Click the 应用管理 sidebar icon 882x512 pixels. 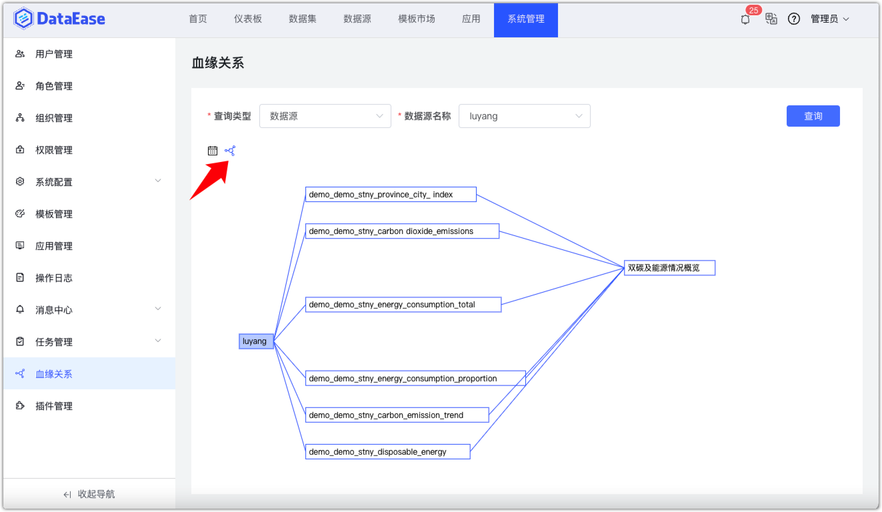click(20, 246)
